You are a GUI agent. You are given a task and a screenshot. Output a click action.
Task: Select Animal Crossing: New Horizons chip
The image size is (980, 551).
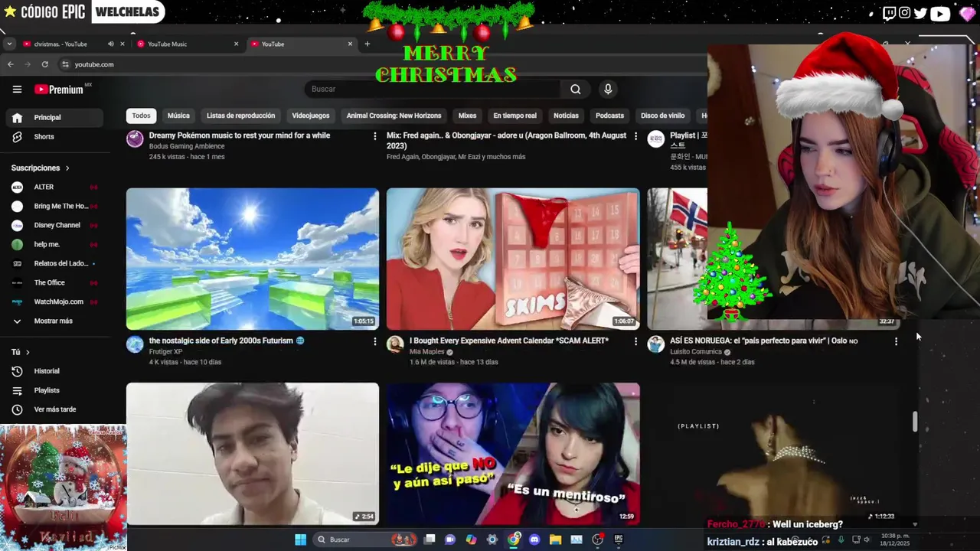(x=394, y=116)
